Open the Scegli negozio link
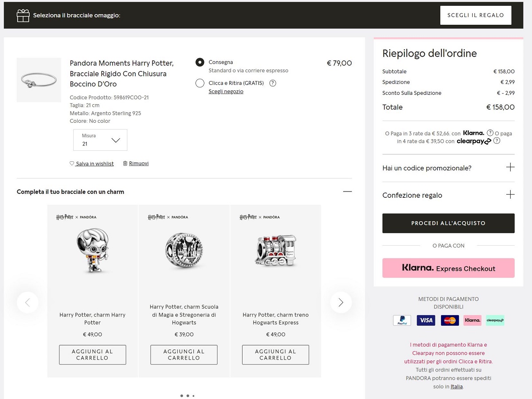Image resolution: width=532 pixels, height=399 pixels. coord(226,91)
